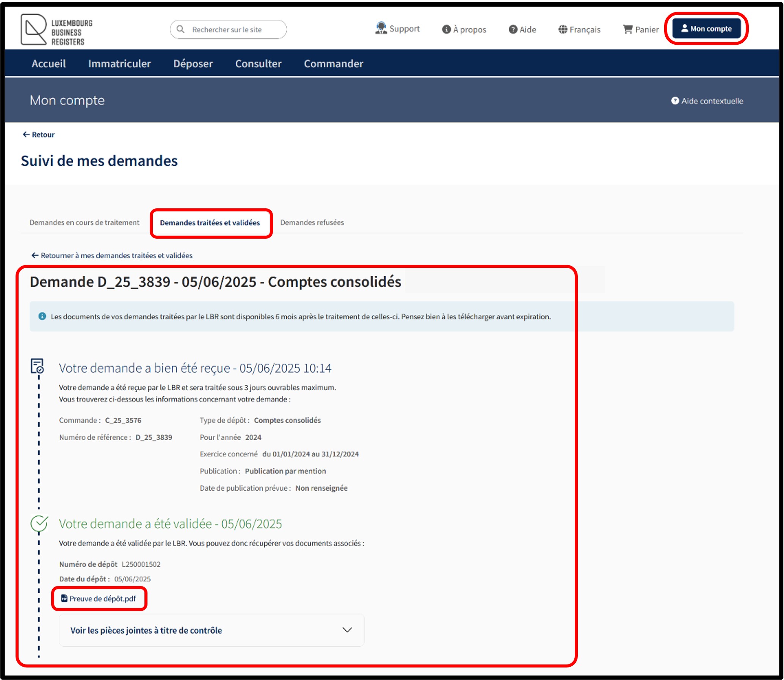Image resolution: width=784 pixels, height=680 pixels.
Task: Return to mes demandes traitées et validées
Action: click(x=112, y=256)
